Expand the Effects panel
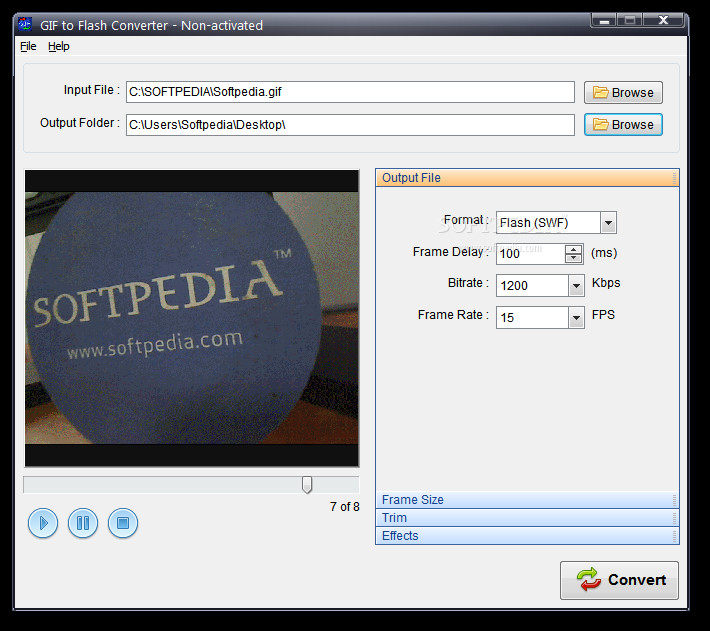710x631 pixels. click(527, 535)
